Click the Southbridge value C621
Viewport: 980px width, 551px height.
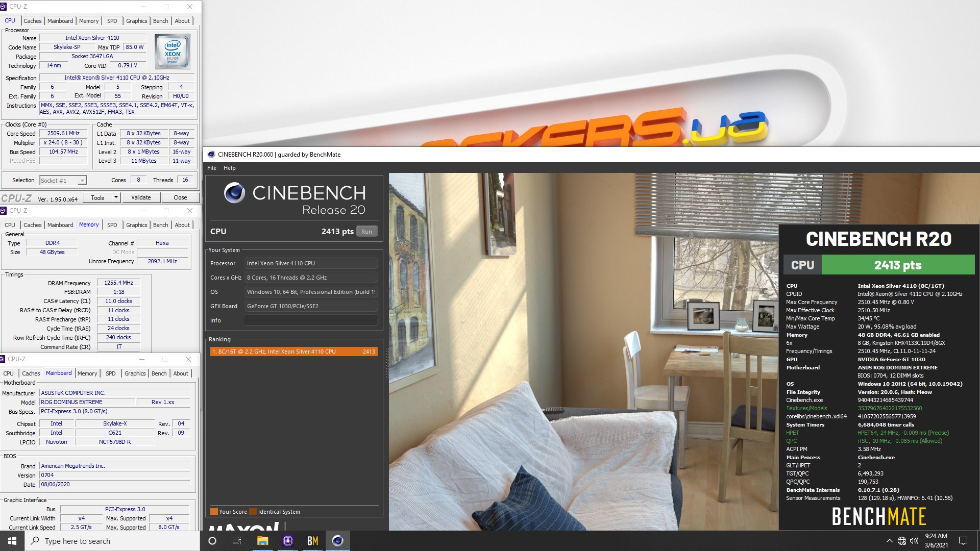115,433
